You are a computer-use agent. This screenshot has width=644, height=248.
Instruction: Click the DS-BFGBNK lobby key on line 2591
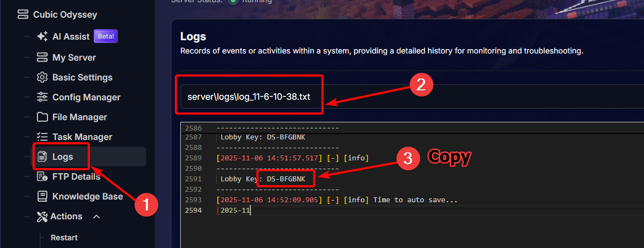(x=286, y=179)
